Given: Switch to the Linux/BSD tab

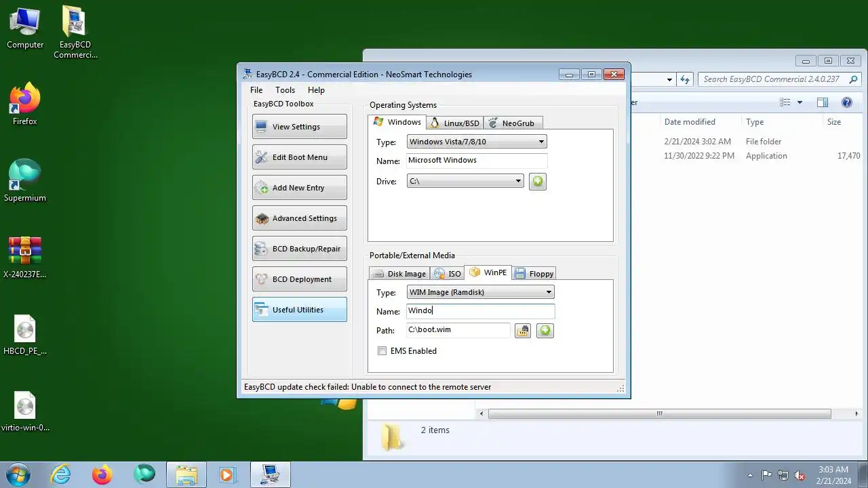Looking at the screenshot, I should coord(455,123).
